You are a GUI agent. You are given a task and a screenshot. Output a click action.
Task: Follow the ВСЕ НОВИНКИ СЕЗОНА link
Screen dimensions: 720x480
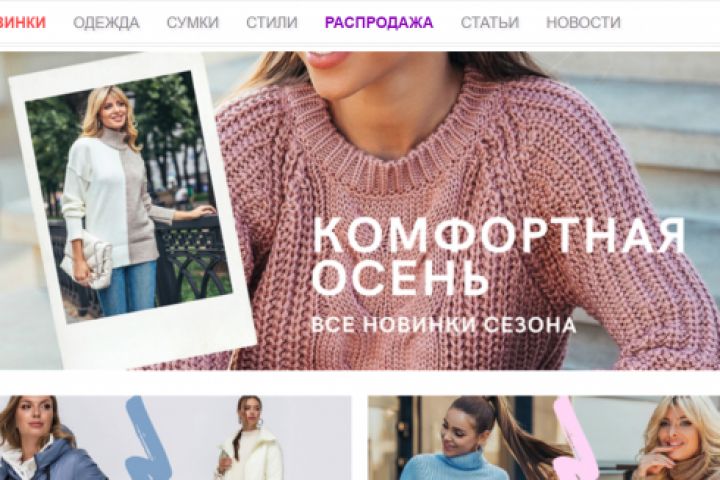click(x=443, y=324)
